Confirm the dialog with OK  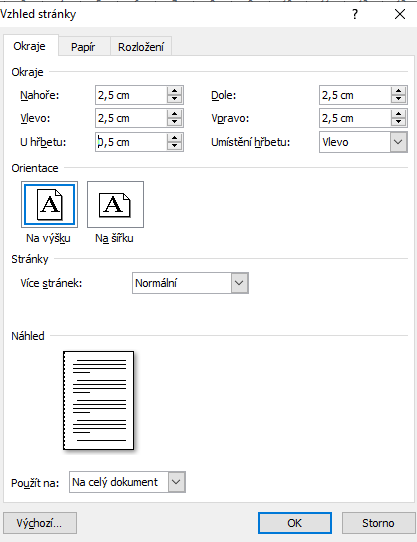click(295, 523)
